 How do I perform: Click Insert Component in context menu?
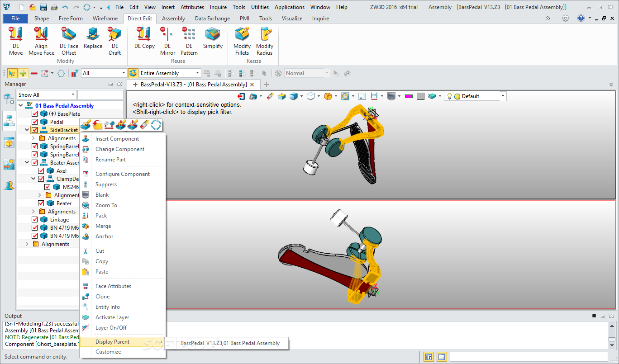[x=117, y=139]
